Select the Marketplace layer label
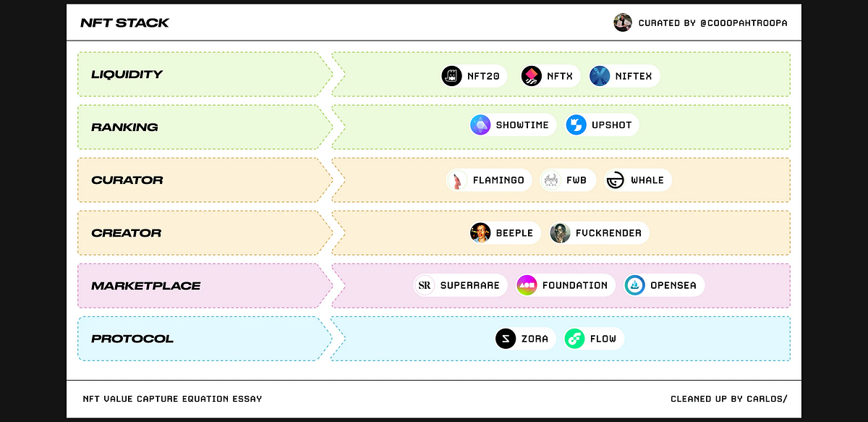The image size is (868, 422). pyautogui.click(x=146, y=285)
